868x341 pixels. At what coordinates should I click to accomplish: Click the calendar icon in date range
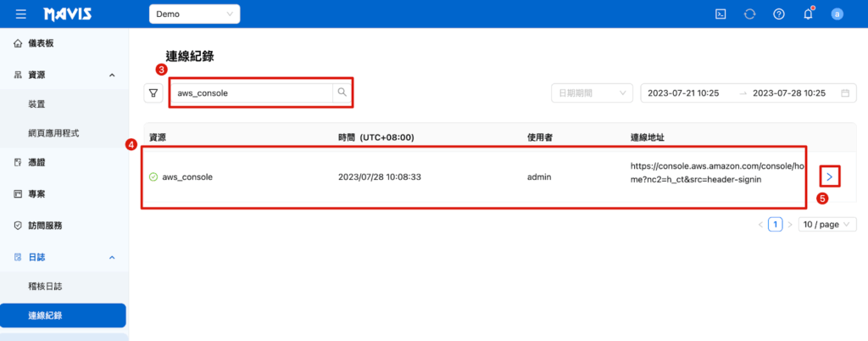[845, 92]
